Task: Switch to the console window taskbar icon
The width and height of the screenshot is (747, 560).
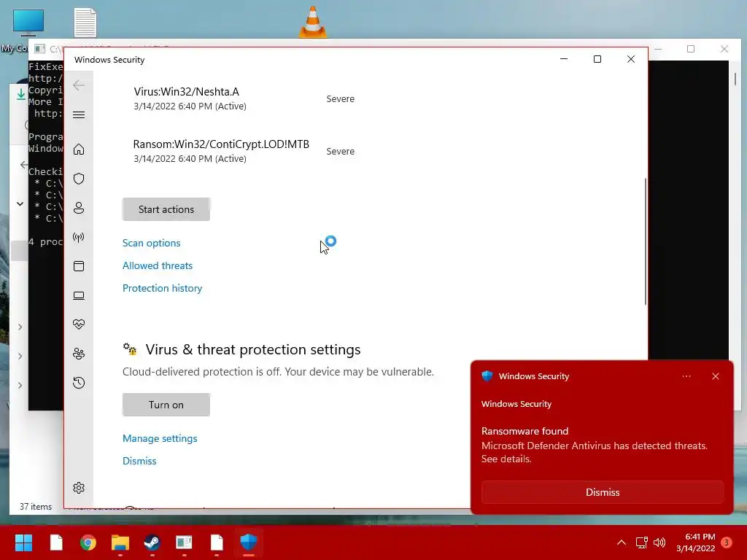Action: tap(184, 542)
